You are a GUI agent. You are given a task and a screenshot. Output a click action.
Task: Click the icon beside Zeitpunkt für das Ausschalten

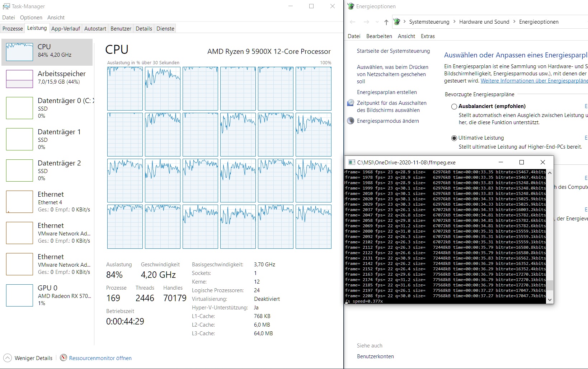351,103
